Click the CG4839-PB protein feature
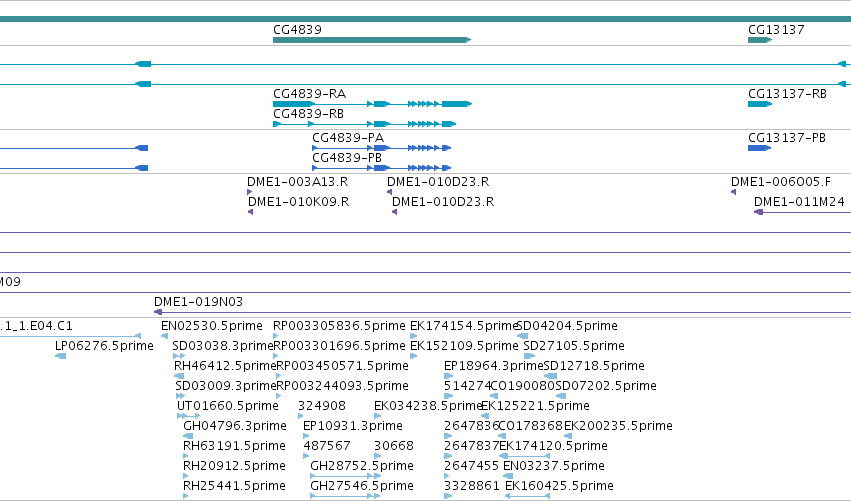 [x=382, y=168]
